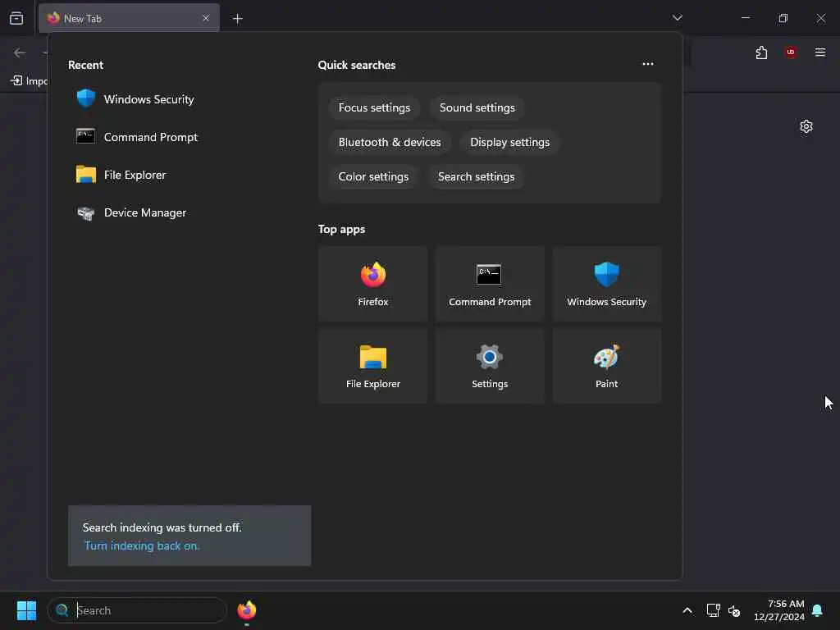Open New Tab personalize gear icon
Screen dimensions: 840x630
pyautogui.click(x=806, y=126)
